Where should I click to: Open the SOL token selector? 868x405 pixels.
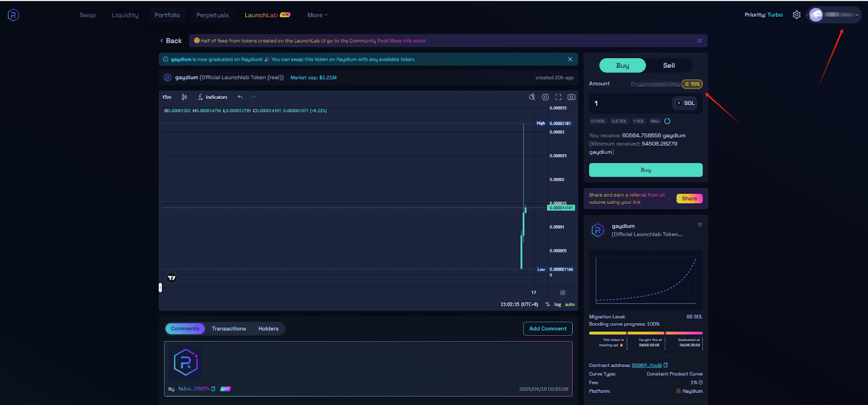[685, 103]
